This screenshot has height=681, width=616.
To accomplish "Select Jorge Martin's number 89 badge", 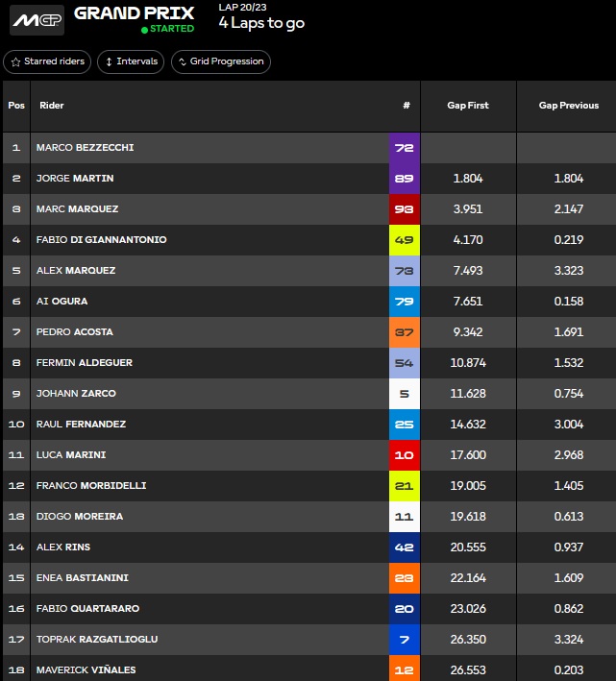I will [405, 179].
